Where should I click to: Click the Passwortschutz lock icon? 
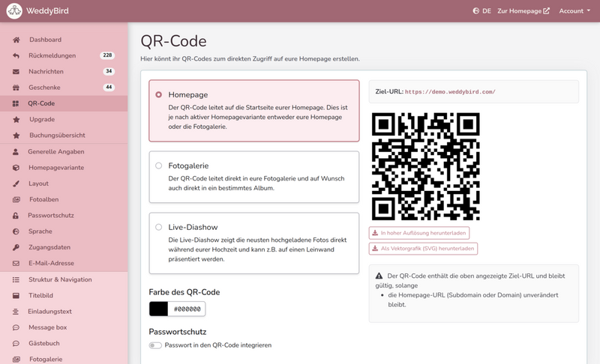15,216
